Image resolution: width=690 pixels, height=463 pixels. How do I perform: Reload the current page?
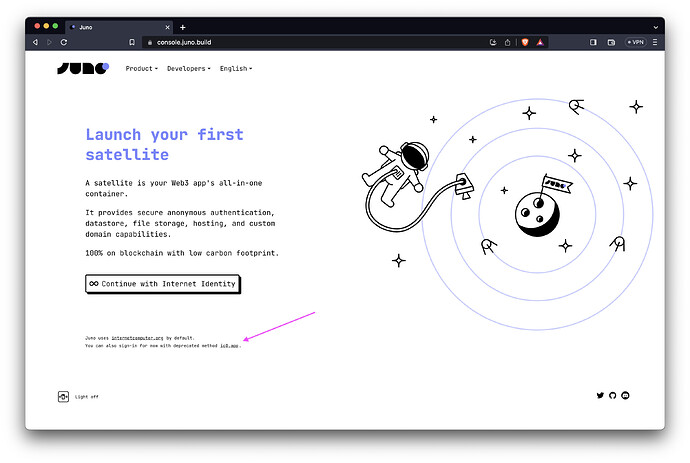(64, 42)
